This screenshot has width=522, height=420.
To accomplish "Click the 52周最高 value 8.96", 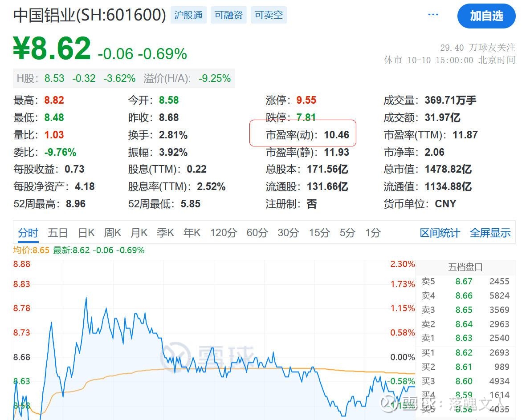I will (x=76, y=203).
